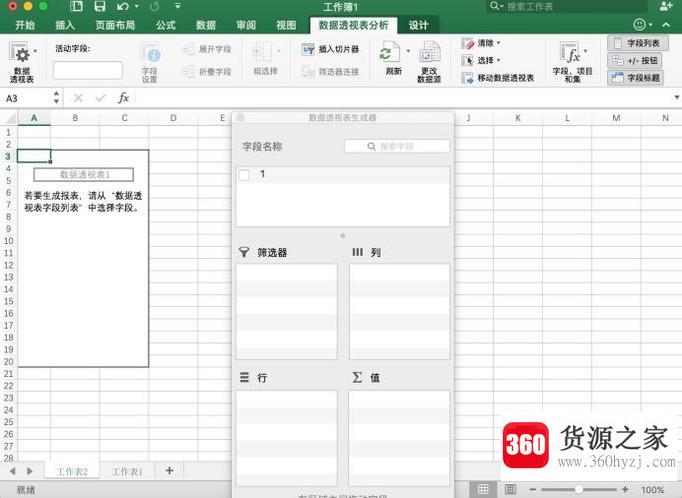Screen dimensions: 682x498
Task: Click the save icon in title bar
Action: [100, 6]
